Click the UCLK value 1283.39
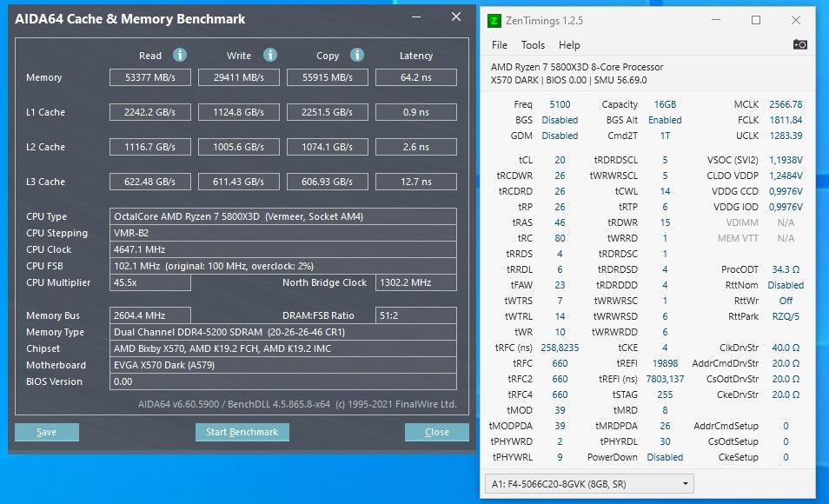 coord(786,136)
